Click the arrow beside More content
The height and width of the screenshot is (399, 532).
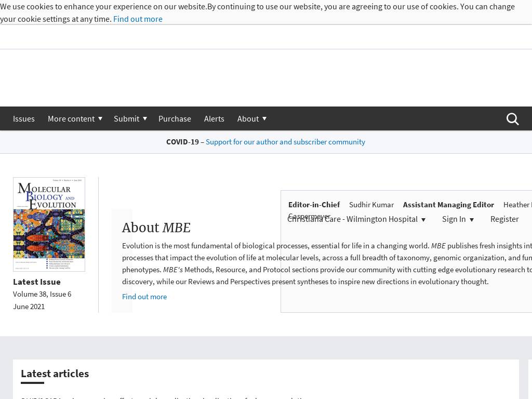pyautogui.click(x=100, y=119)
